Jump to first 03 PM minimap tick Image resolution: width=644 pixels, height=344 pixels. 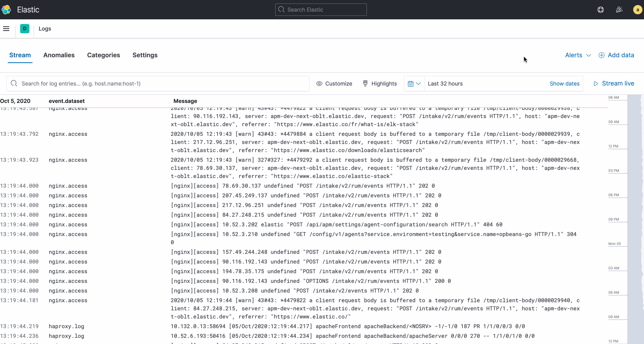[614, 171]
